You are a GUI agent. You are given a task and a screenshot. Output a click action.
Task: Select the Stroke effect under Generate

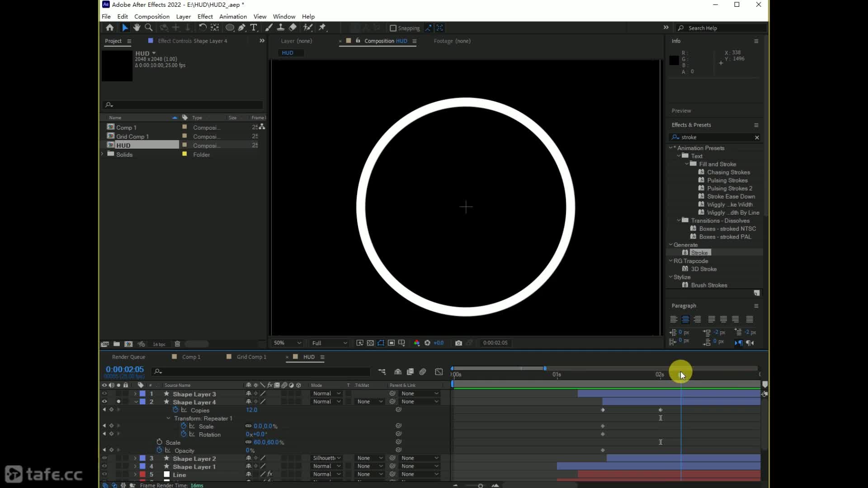point(699,253)
